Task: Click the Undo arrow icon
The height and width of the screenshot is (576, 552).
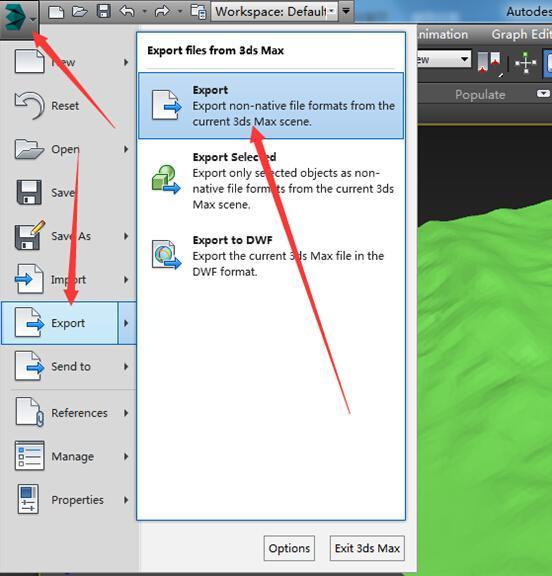Action: [x=127, y=11]
